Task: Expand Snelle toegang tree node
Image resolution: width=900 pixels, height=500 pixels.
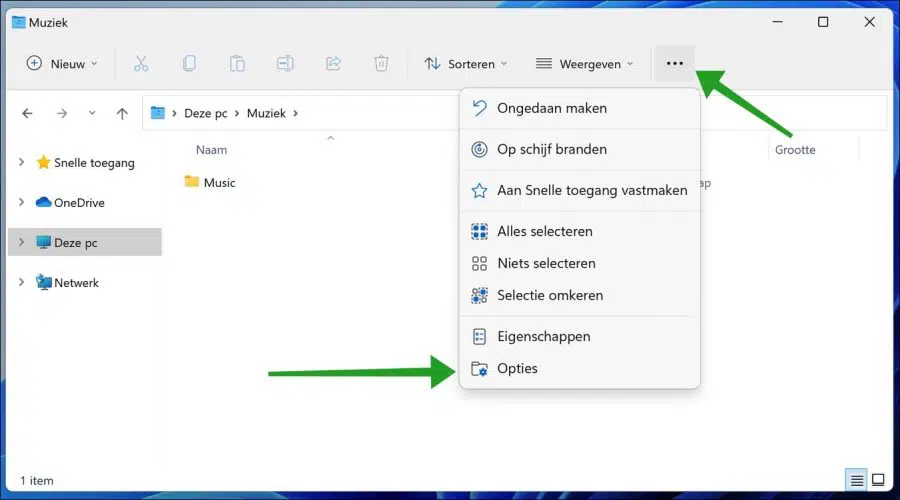Action: [x=22, y=162]
